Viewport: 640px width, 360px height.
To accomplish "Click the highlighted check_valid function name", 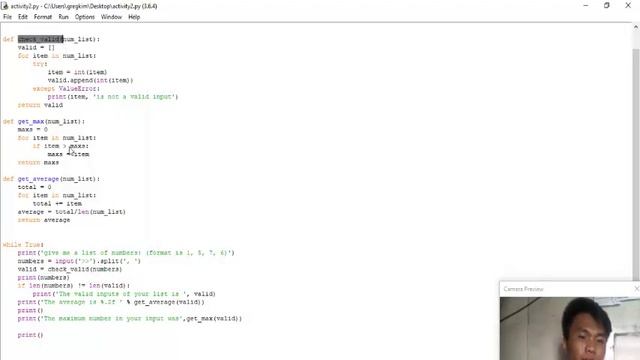I will (x=40, y=39).
